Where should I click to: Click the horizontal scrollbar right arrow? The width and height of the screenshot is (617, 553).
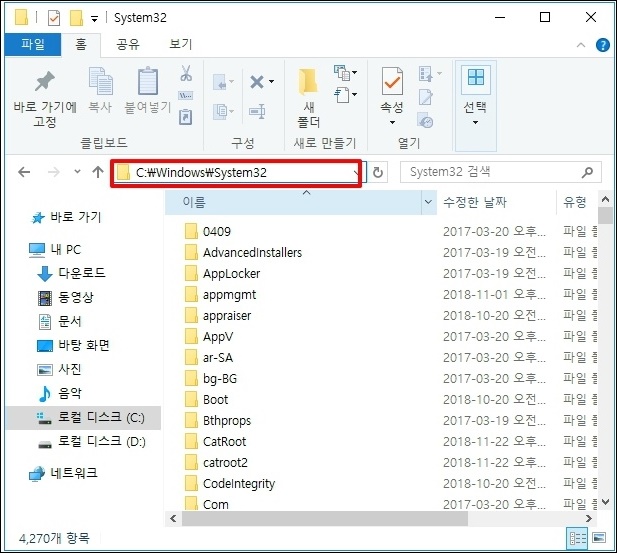point(589,519)
